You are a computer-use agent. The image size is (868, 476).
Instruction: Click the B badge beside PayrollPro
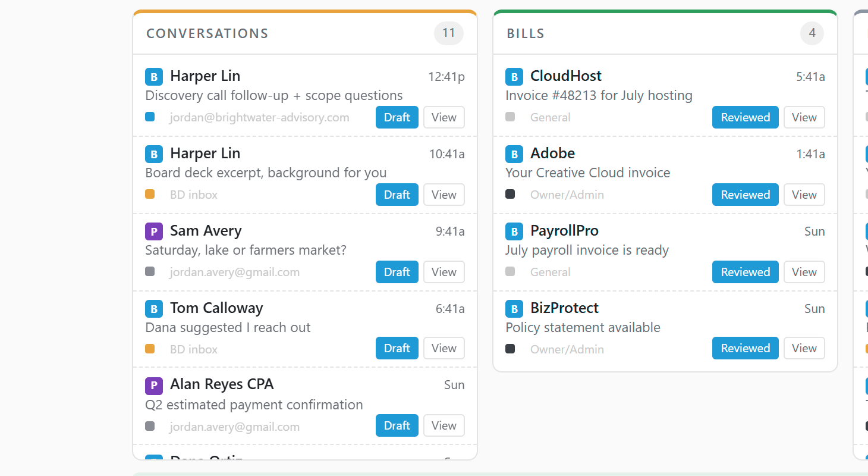pyautogui.click(x=514, y=231)
